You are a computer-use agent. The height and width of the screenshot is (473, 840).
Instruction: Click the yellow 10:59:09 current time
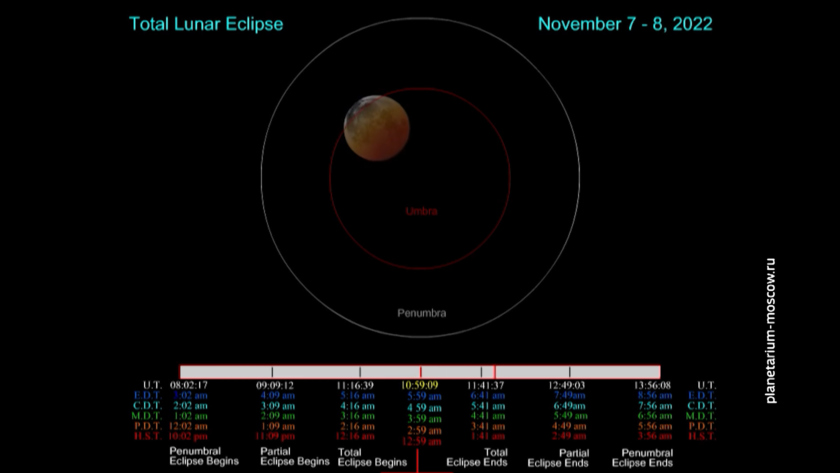pos(420,385)
